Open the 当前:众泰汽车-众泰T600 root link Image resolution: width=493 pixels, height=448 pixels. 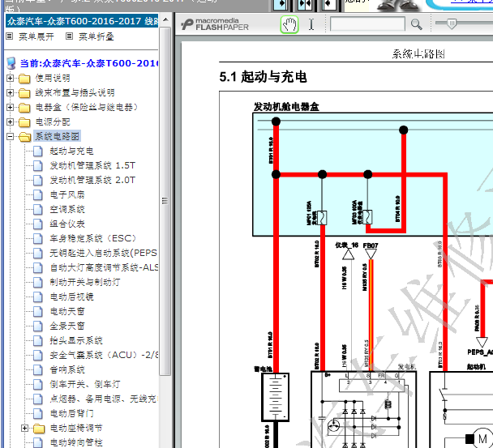89,63
